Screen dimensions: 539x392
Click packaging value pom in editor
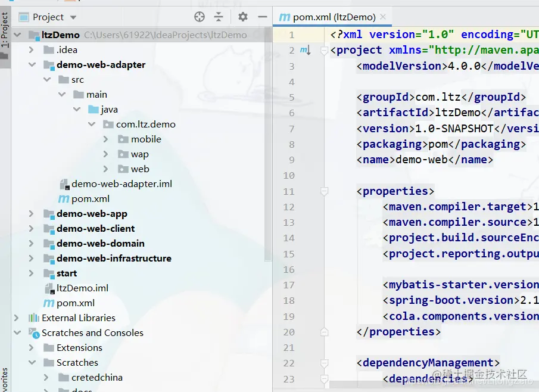click(438, 144)
